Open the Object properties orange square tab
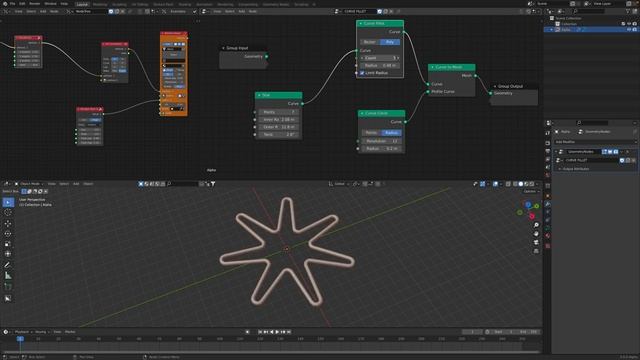 pyautogui.click(x=548, y=196)
